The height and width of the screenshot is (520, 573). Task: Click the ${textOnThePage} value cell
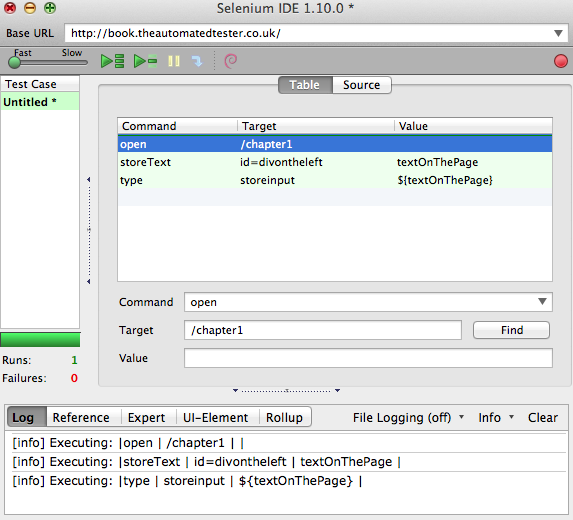445,180
